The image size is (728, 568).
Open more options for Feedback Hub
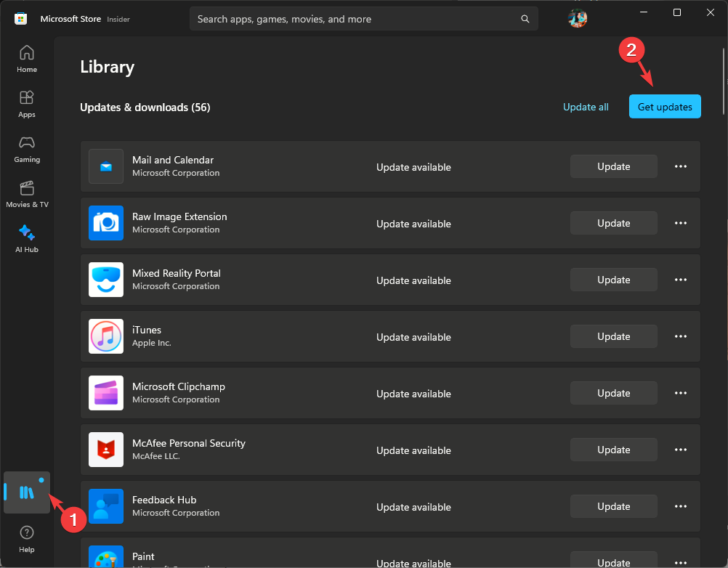coord(681,506)
